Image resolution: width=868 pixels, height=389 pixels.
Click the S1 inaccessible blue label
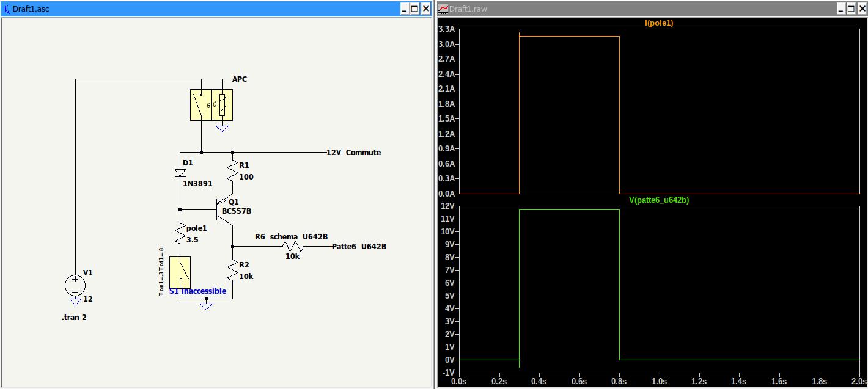(197, 291)
